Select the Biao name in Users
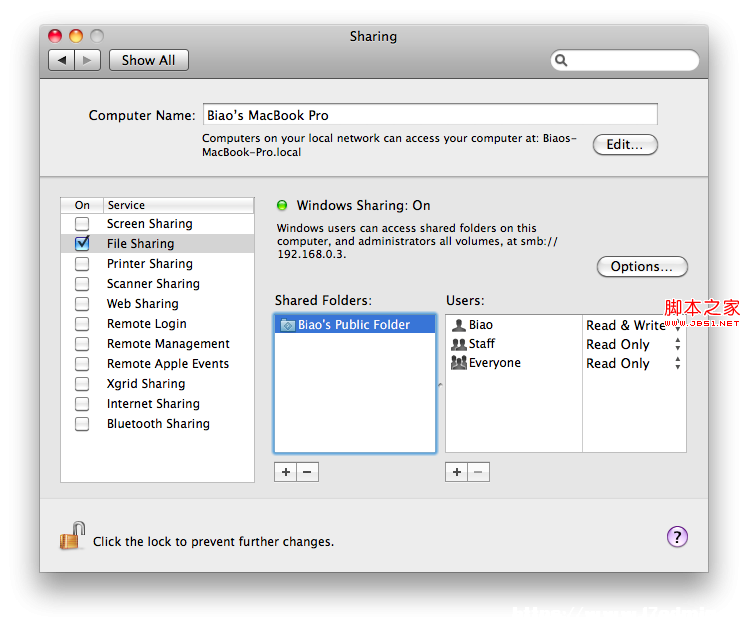This screenshot has width=748, height=627. pos(481,325)
